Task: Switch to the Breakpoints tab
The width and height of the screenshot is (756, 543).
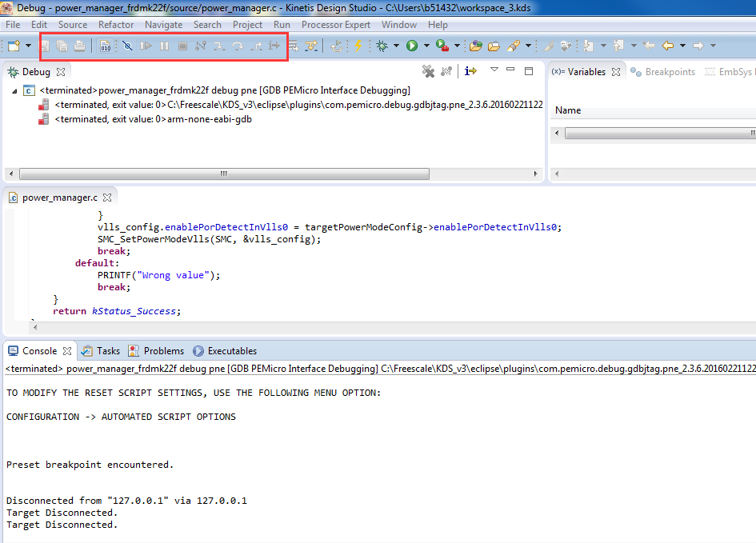Action: point(663,72)
